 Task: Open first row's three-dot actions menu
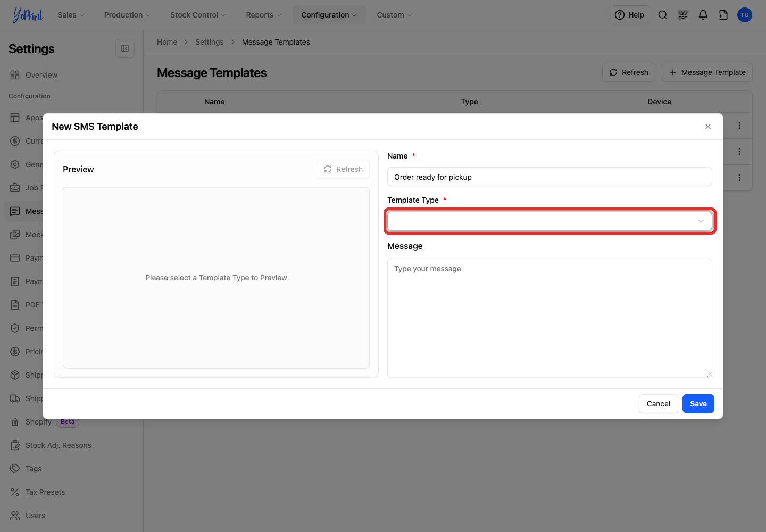coord(739,126)
